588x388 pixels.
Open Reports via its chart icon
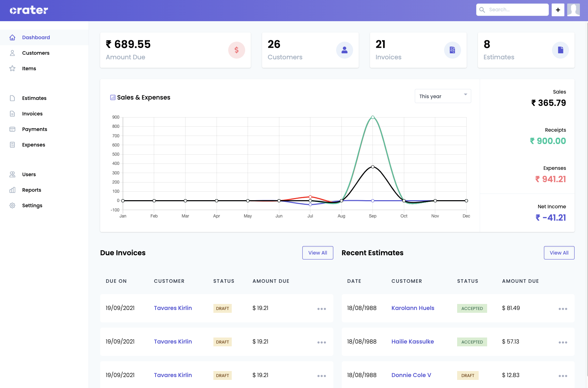pyautogui.click(x=13, y=190)
